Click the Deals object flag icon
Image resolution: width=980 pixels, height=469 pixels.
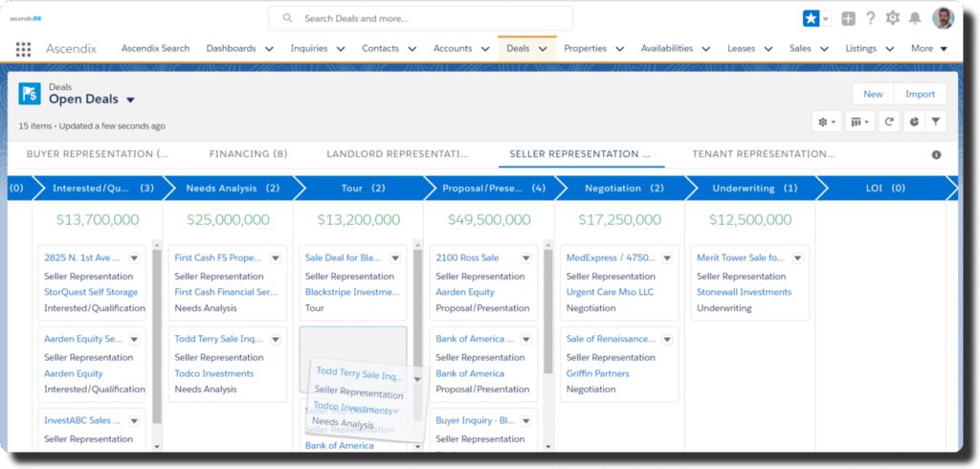tap(30, 94)
